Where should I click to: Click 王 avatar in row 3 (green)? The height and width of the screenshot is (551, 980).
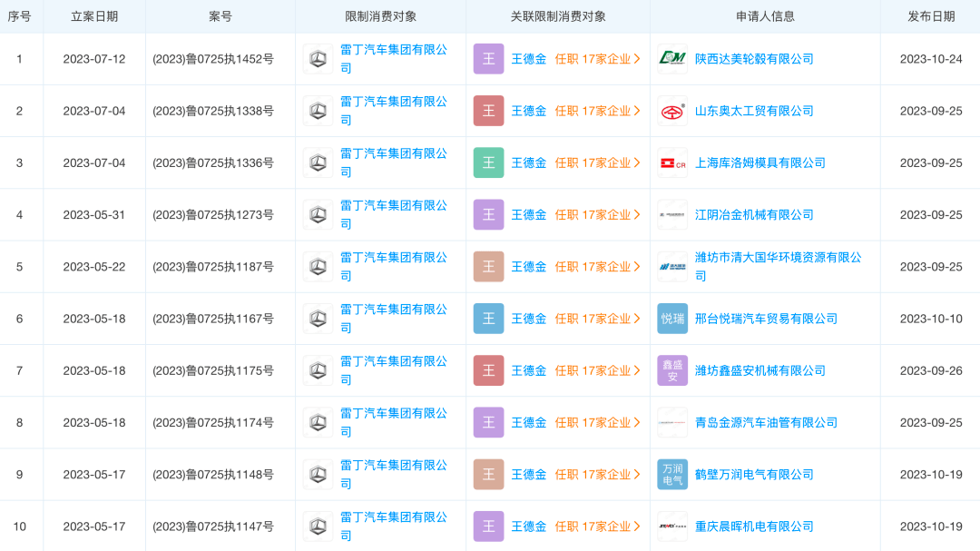(x=488, y=163)
